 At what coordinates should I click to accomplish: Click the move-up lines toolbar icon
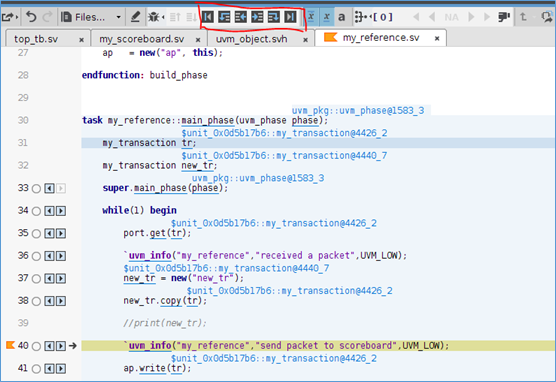(175, 17)
